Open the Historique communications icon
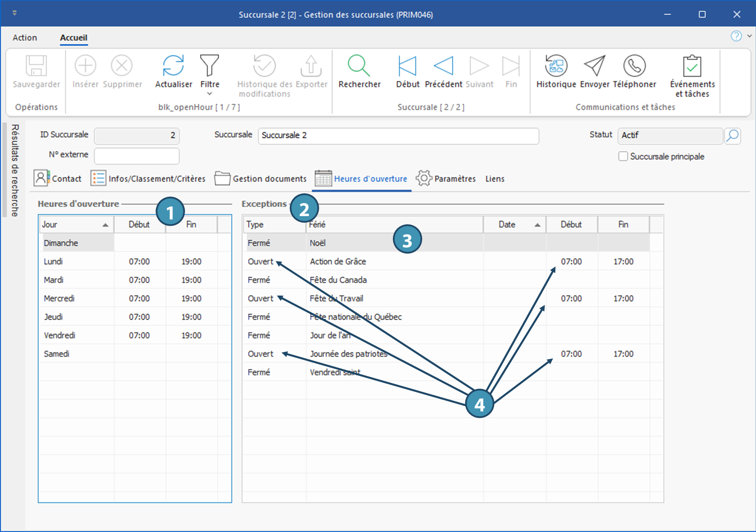Screen dimensions: 756x532 point(556,66)
